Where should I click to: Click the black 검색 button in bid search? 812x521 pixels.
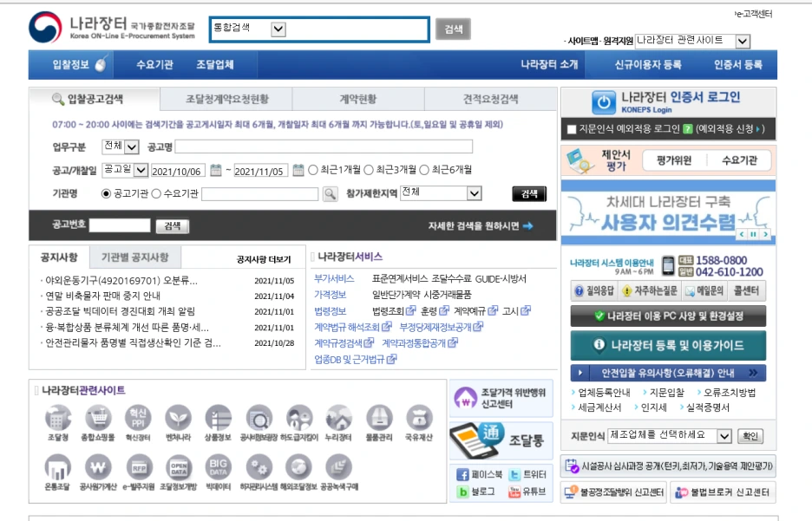point(529,193)
